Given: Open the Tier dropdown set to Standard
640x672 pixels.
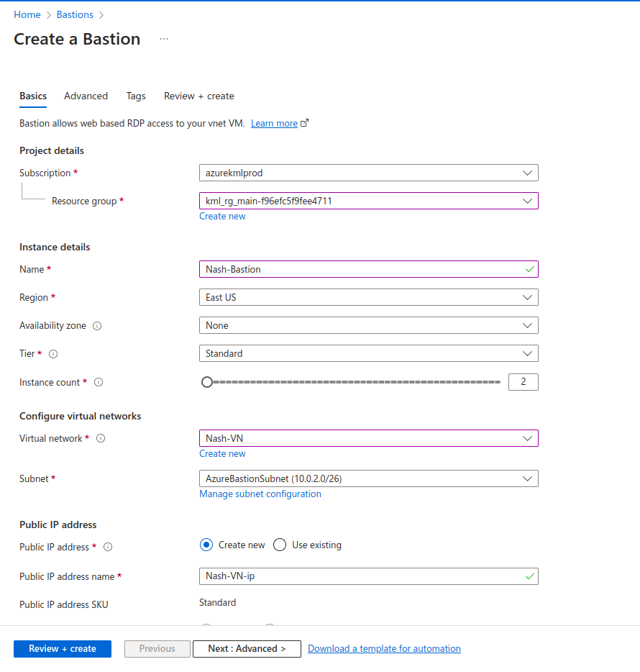Looking at the screenshot, I should (x=368, y=354).
